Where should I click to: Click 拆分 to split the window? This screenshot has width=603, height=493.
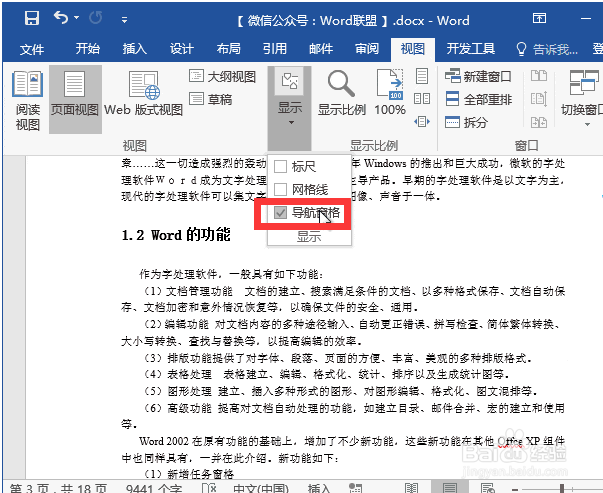pos(466,122)
